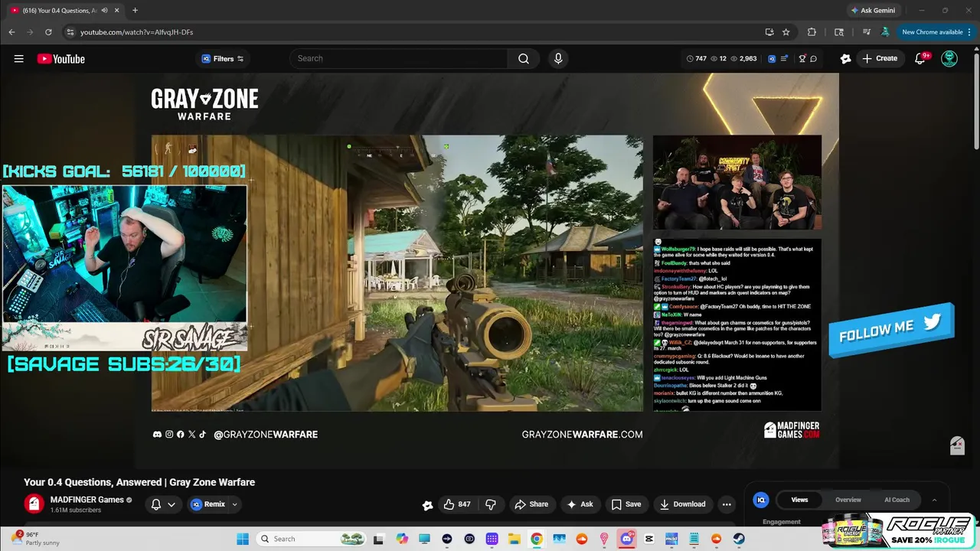Download the video
Image resolution: width=980 pixels, height=551 pixels.
tap(682, 504)
